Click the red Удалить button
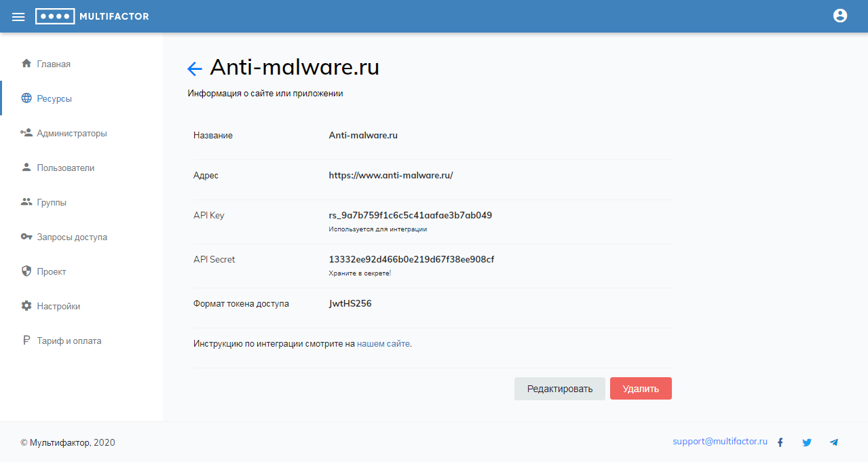The image size is (868, 462). click(x=641, y=389)
